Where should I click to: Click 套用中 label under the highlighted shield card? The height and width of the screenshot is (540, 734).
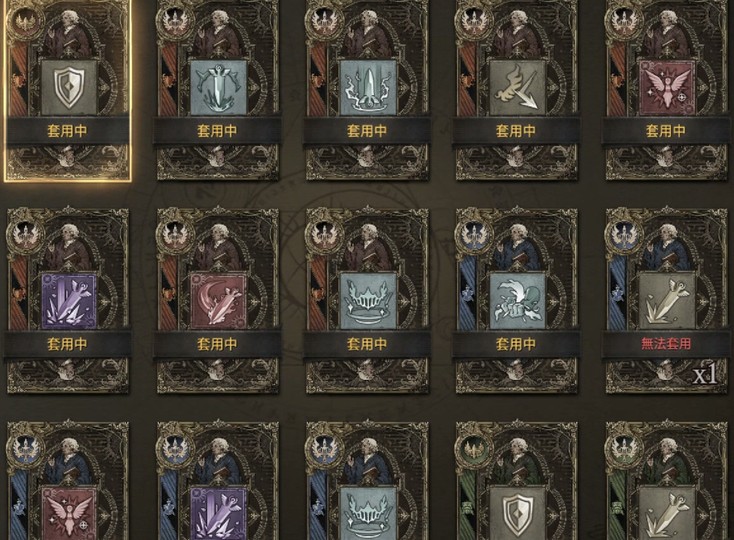67,131
